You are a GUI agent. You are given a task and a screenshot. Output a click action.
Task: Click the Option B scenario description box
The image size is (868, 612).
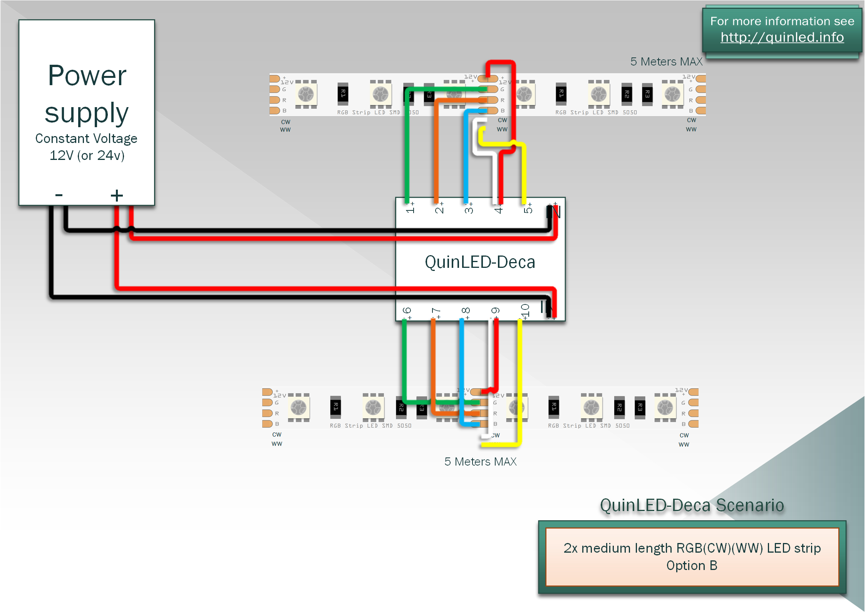pos(692,557)
